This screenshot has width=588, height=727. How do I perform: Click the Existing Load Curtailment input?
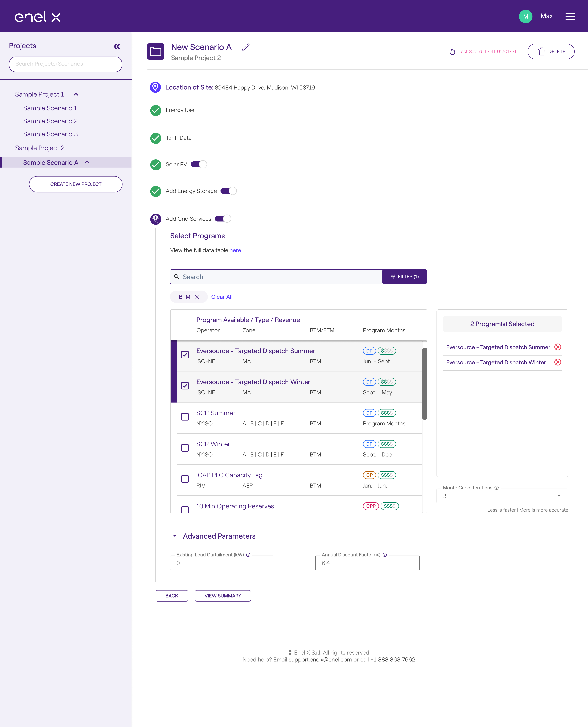point(222,563)
